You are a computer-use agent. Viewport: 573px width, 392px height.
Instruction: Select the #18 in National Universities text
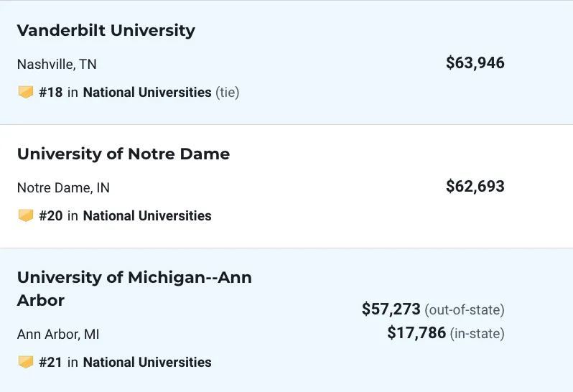[x=126, y=92]
